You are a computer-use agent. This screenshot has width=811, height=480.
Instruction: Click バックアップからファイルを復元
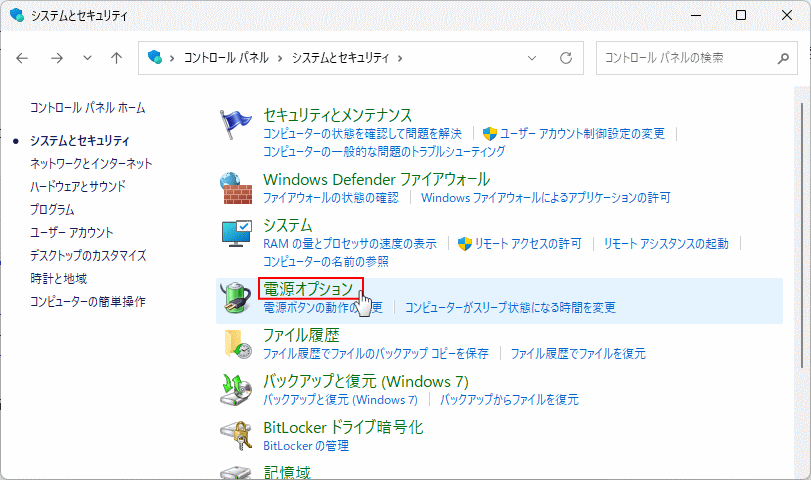pos(509,400)
